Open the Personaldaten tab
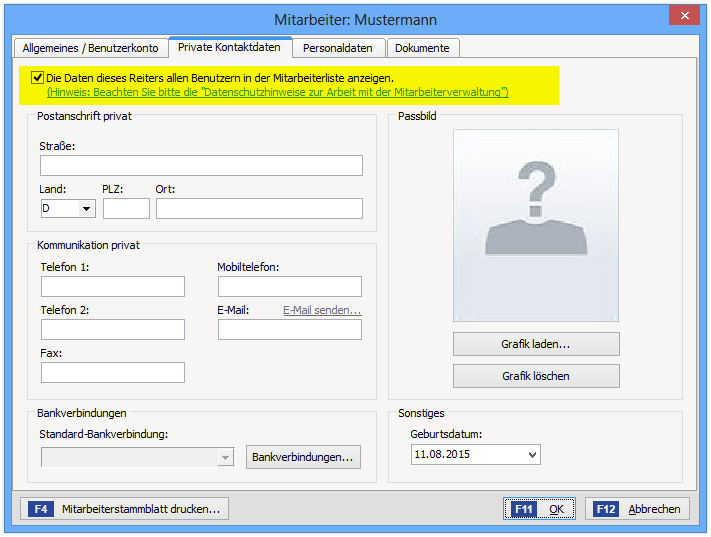Screen dimensions: 711x537 pos(338,48)
